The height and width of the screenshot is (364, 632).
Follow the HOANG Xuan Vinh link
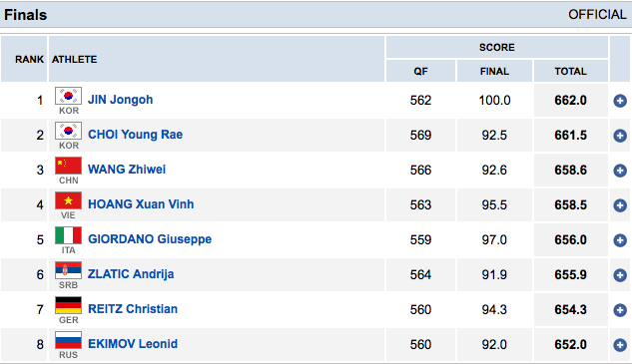(x=141, y=204)
